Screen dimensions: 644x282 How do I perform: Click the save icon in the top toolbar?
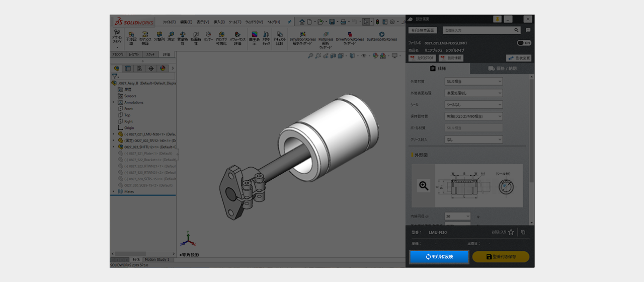point(332,22)
